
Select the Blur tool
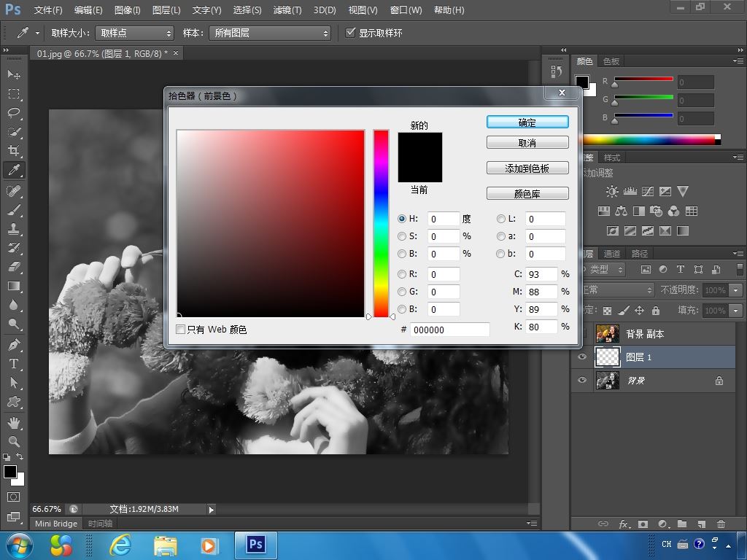pos(14,306)
